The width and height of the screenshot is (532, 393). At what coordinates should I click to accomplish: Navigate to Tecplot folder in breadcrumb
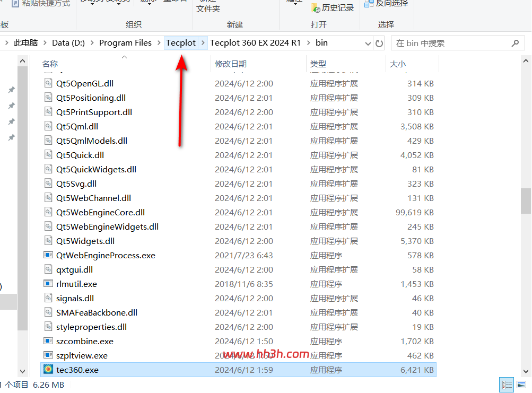(x=181, y=43)
